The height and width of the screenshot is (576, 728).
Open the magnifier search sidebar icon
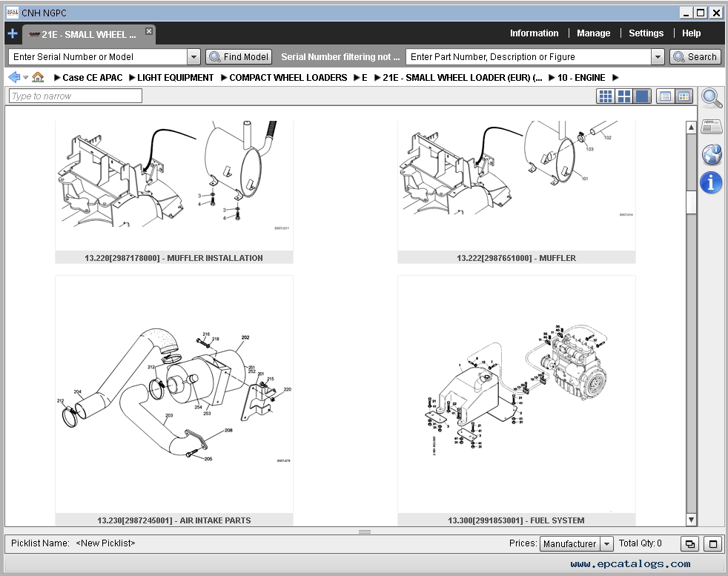click(711, 98)
